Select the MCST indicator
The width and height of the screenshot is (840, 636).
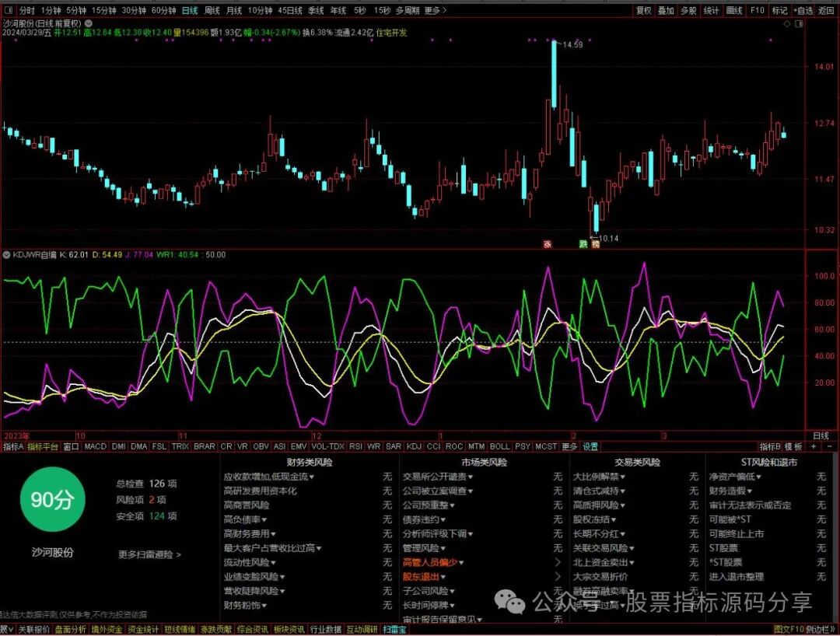(546, 446)
